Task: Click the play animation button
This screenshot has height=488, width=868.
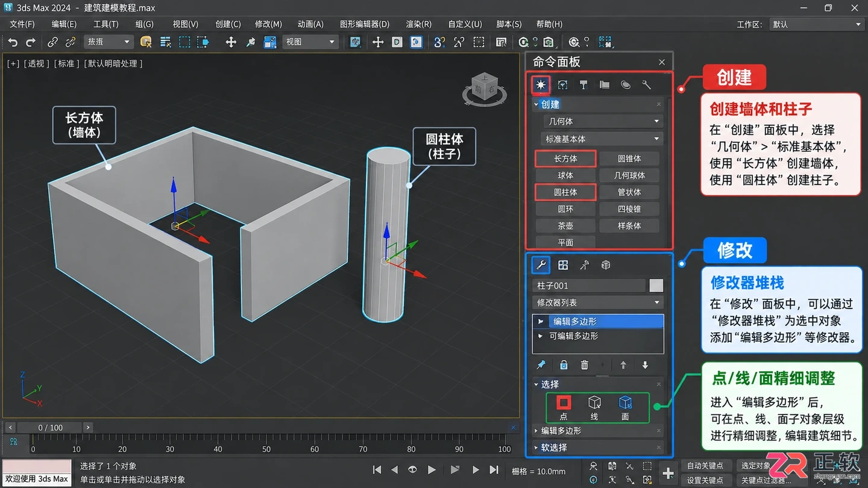Action: pyautogui.click(x=432, y=470)
